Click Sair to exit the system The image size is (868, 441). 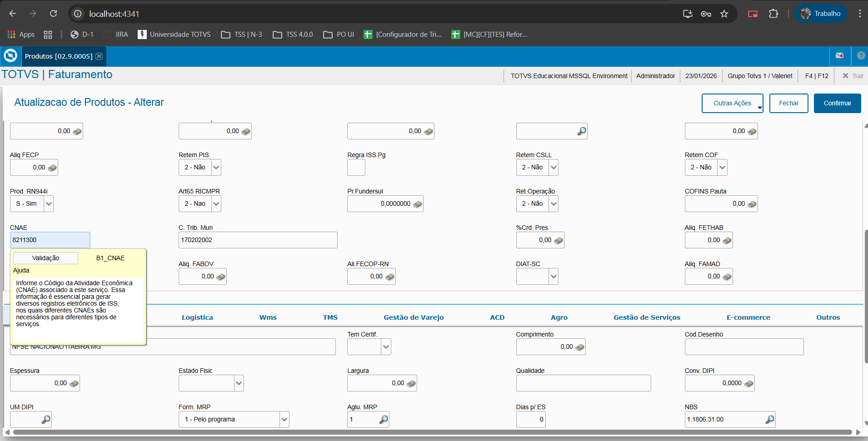pyautogui.click(x=853, y=76)
